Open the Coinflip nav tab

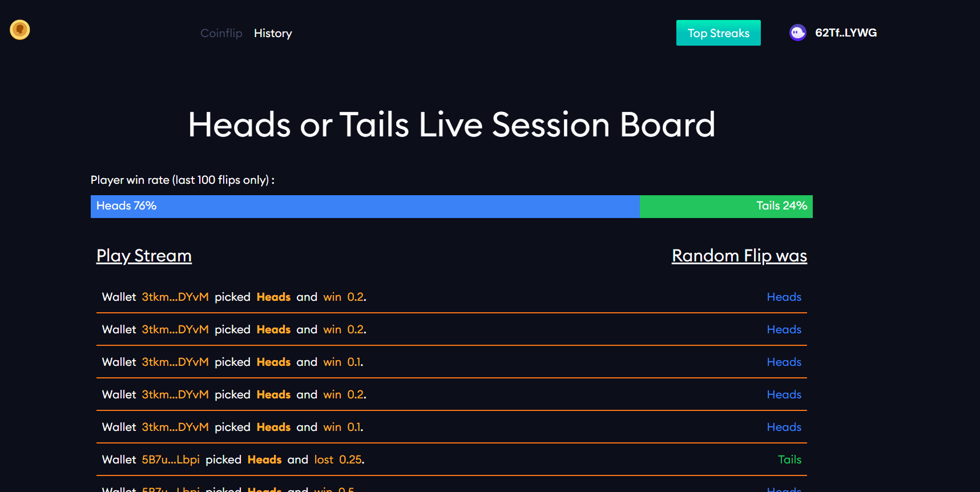click(221, 33)
